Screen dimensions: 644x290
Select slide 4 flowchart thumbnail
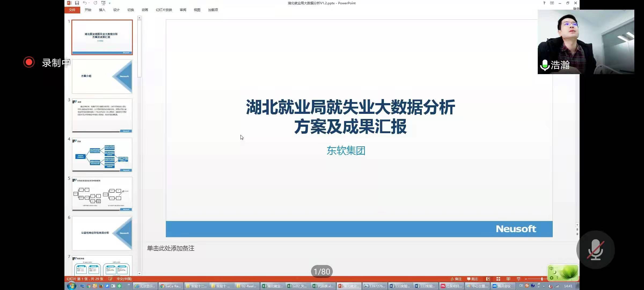click(102, 155)
